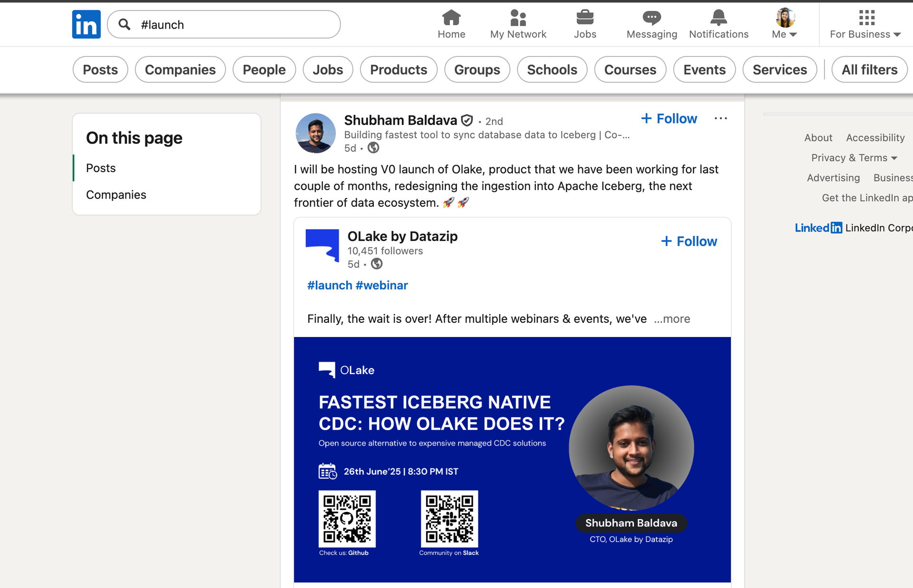913x588 pixels.
Task: Open the All filters panel
Action: tap(869, 69)
